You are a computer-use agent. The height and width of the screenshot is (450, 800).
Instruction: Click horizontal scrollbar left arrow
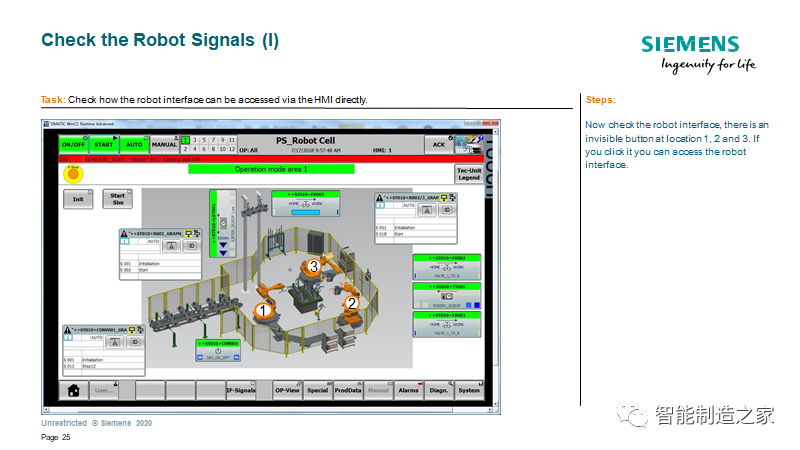point(46,409)
